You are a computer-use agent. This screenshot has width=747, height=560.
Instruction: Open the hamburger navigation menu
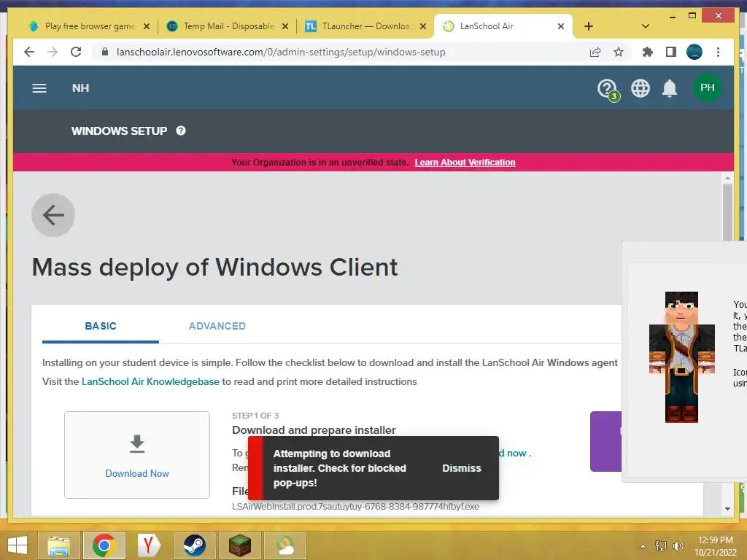click(x=39, y=88)
